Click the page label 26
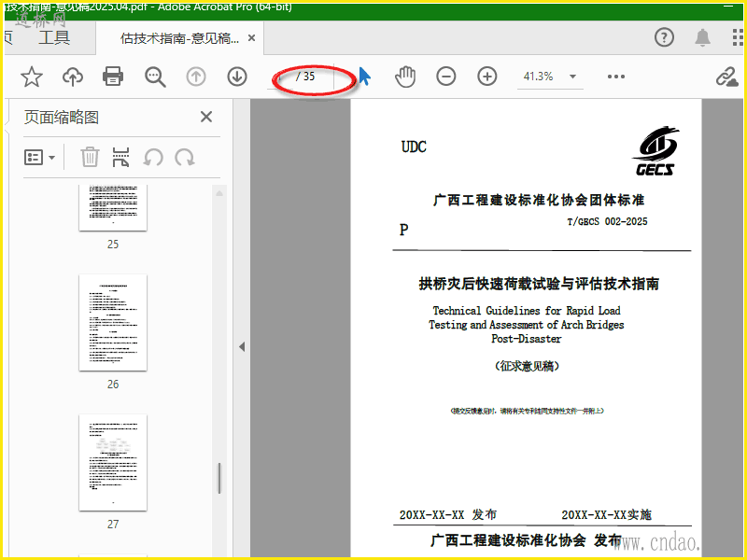 tap(113, 384)
